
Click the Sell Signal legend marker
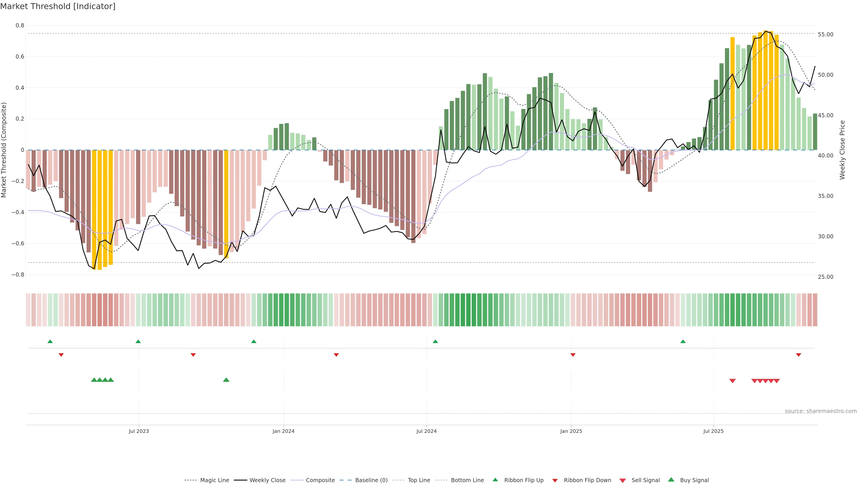pos(623,480)
